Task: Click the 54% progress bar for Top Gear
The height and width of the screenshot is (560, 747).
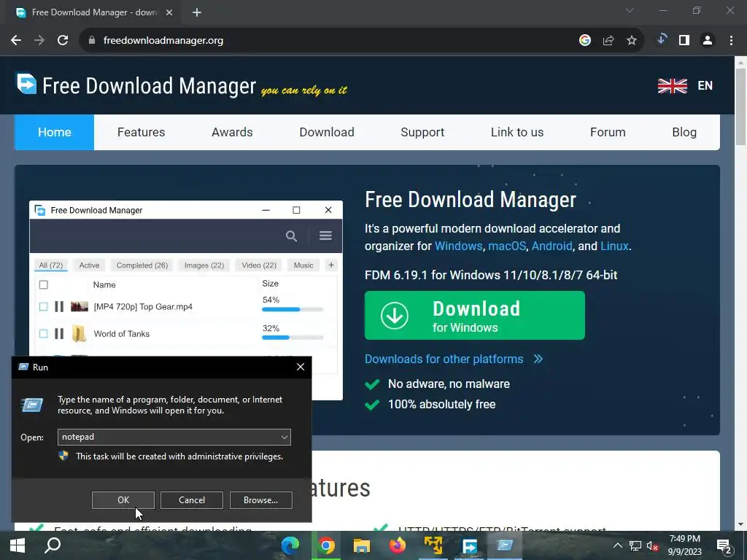Action: coord(293,309)
